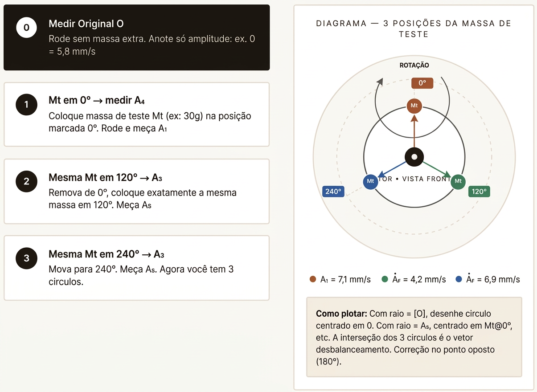Click the orange Mt mass at 0°

click(414, 106)
